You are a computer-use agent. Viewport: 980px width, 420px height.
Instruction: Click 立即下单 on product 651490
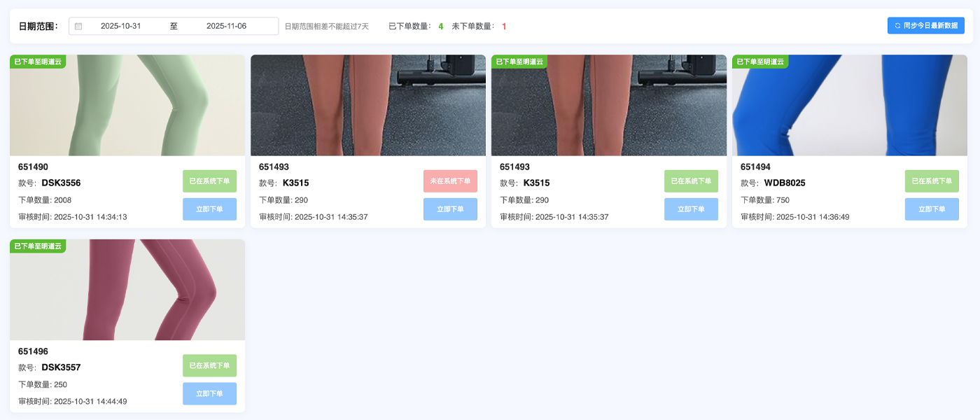coord(209,209)
